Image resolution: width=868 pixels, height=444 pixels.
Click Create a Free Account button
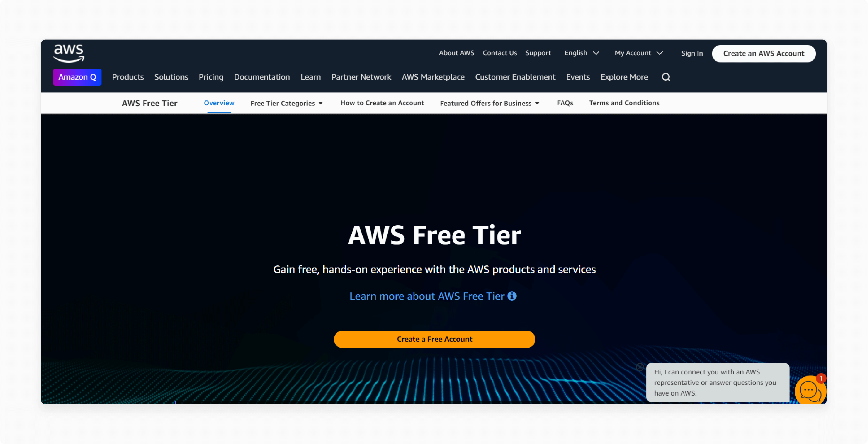434,339
